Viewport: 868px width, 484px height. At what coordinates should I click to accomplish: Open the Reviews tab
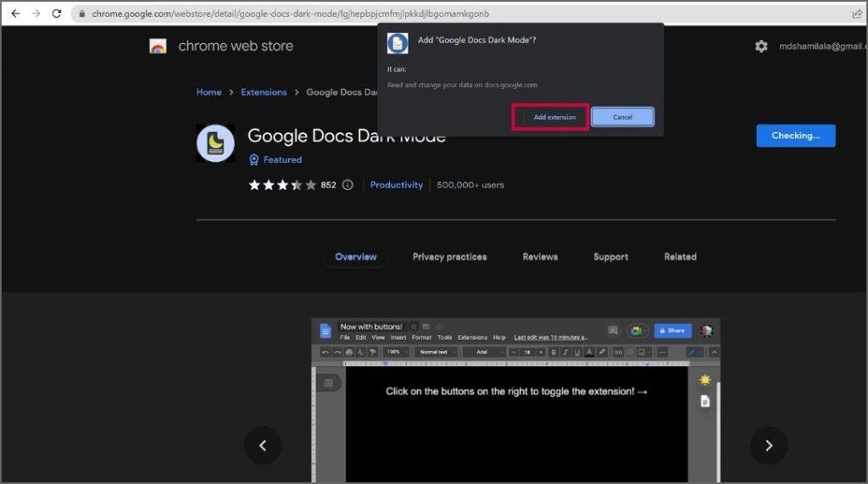(x=540, y=257)
